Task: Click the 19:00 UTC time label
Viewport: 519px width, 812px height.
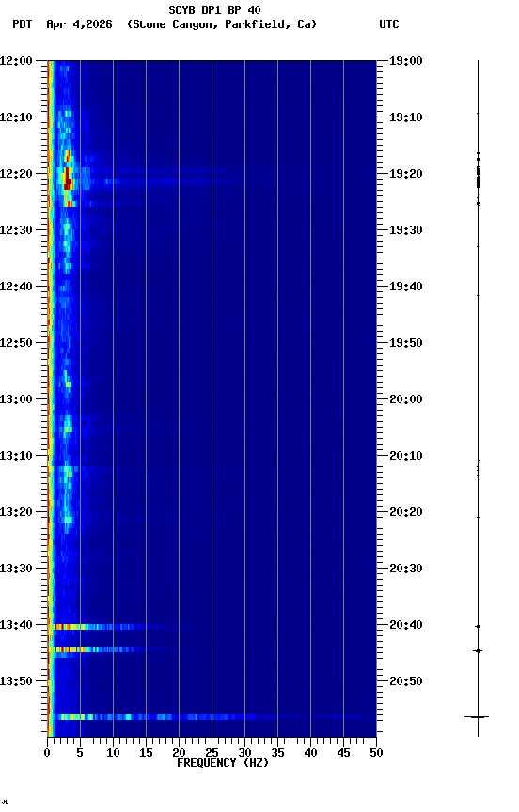Action: [406, 60]
